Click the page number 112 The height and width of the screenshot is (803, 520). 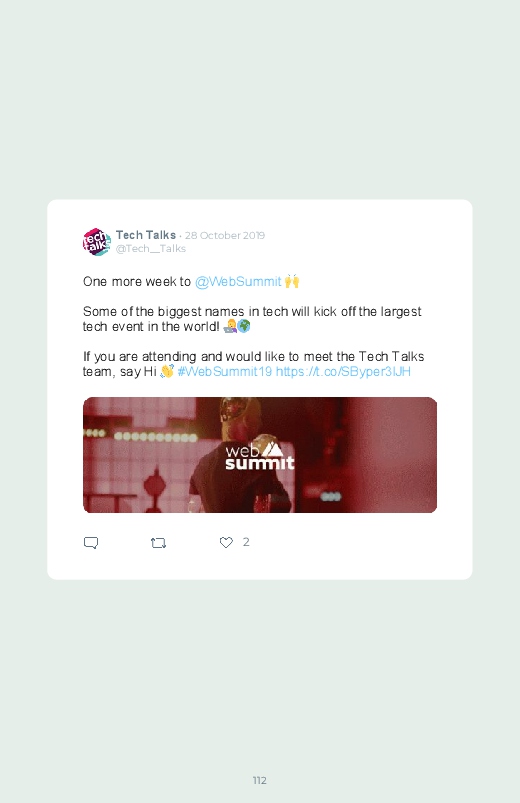260,780
